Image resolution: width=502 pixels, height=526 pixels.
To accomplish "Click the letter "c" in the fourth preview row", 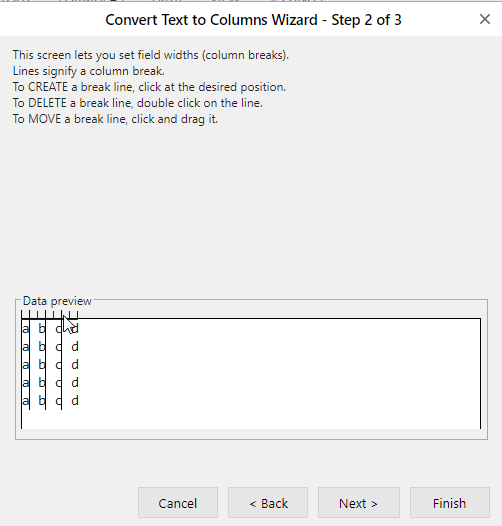I will pos(58,383).
